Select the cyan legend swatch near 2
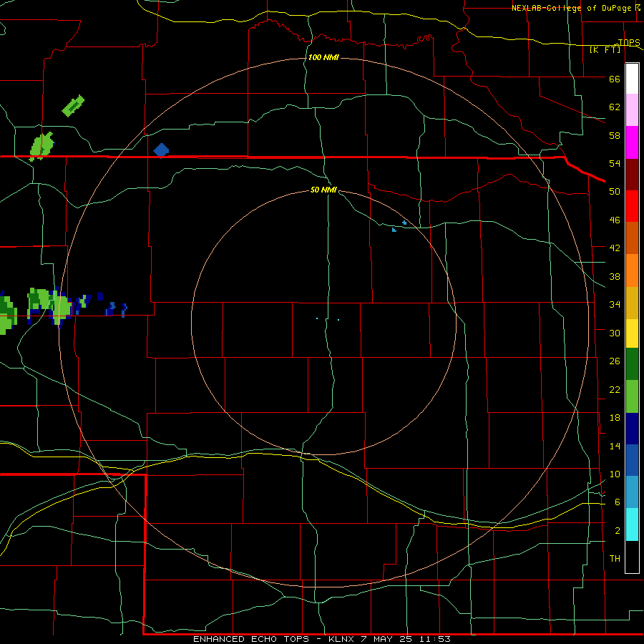The width and height of the screenshot is (644, 644). click(x=632, y=525)
